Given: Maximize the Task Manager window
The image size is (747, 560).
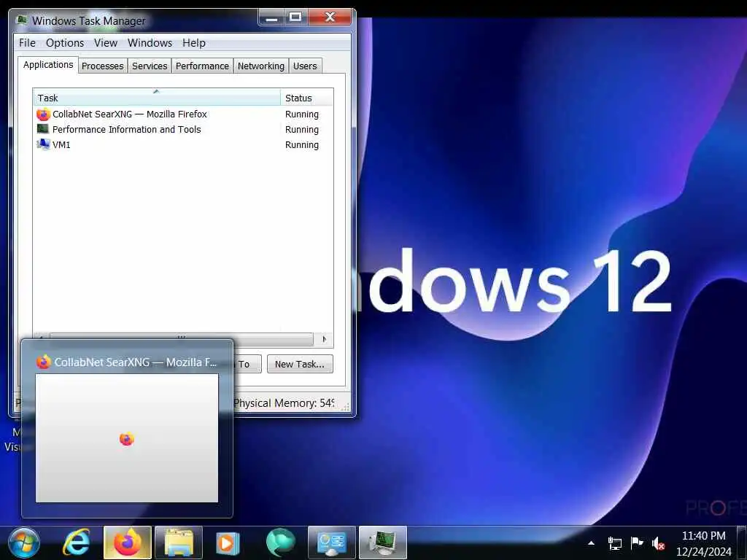Looking at the screenshot, I should (x=296, y=17).
